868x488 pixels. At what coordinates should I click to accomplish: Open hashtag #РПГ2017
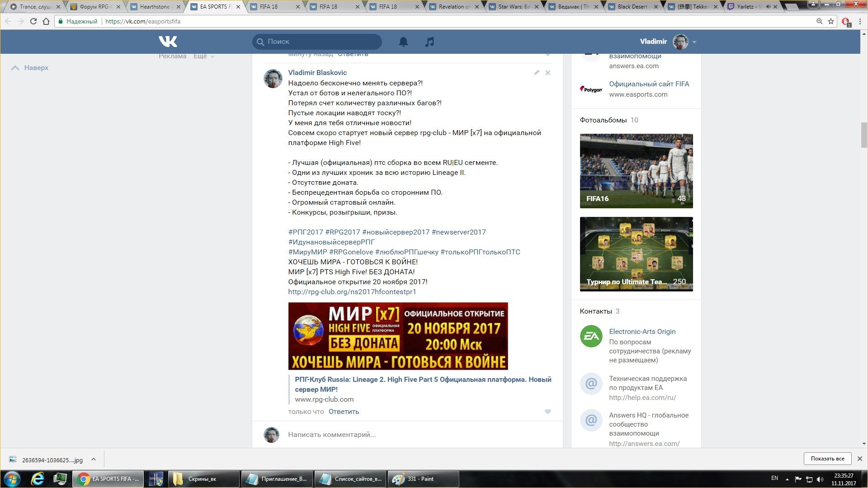306,232
